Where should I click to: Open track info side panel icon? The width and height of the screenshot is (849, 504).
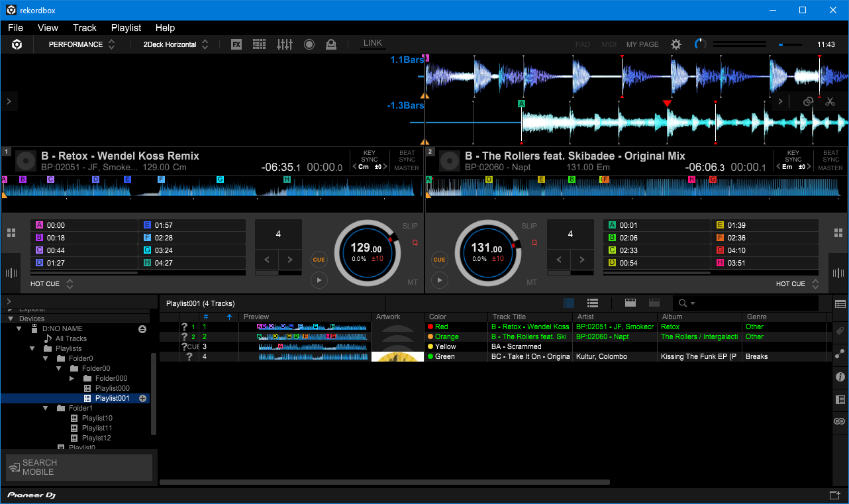click(x=840, y=377)
